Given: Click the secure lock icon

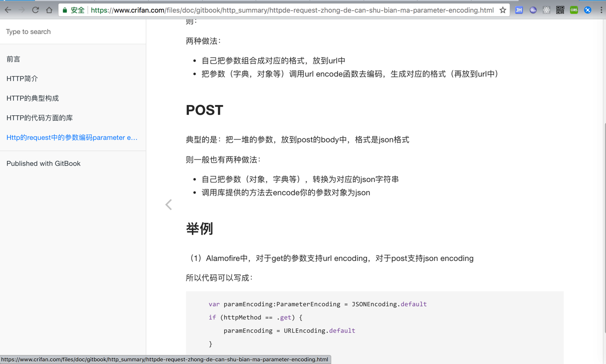Looking at the screenshot, I should (x=65, y=10).
